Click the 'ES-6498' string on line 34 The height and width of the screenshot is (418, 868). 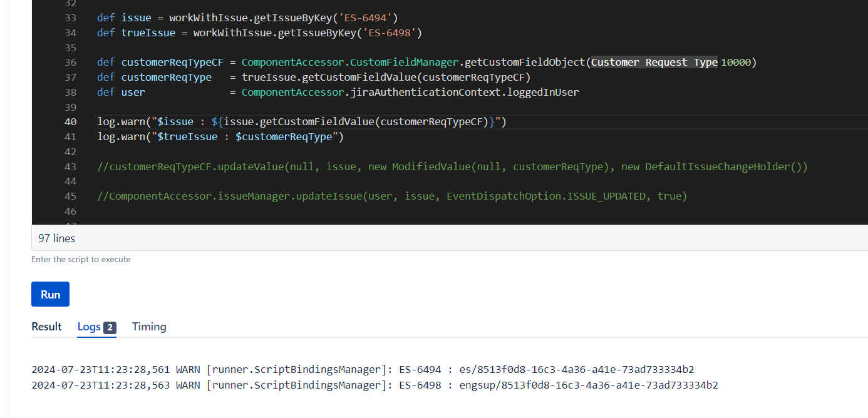coord(389,33)
